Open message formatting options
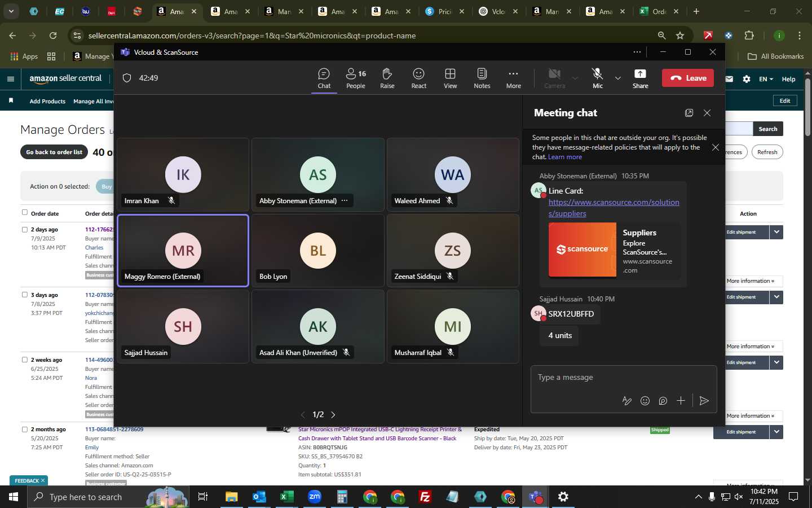This screenshot has height=508, width=812. pyautogui.click(x=626, y=401)
